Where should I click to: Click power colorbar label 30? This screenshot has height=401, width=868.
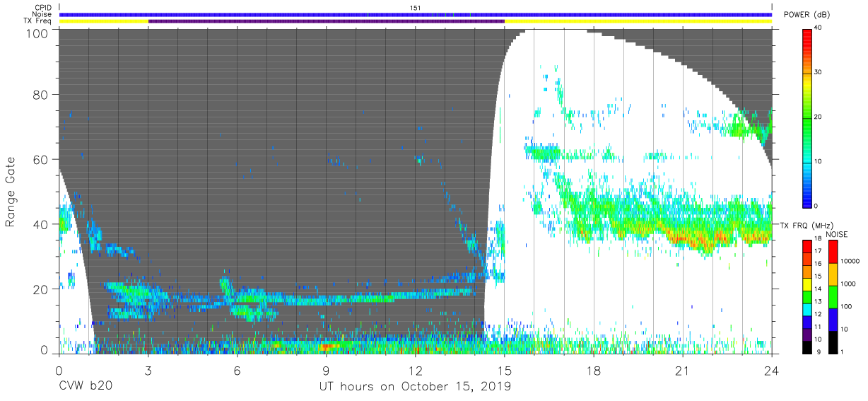tap(819, 73)
